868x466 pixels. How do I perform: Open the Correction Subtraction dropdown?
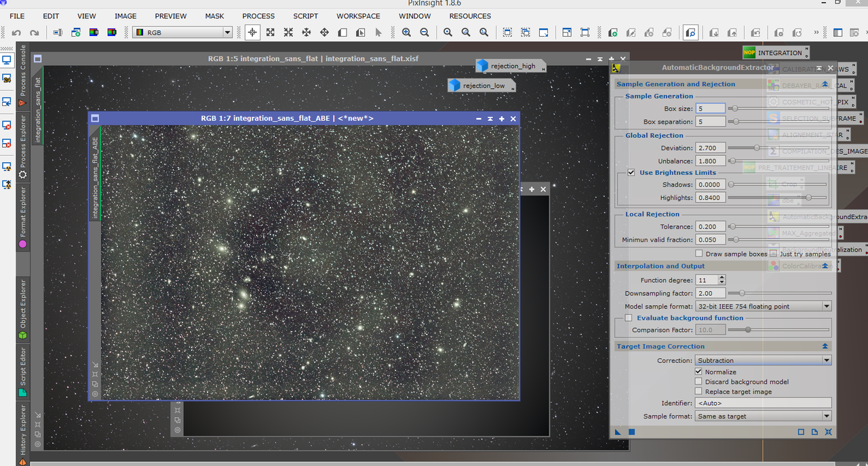tap(764, 360)
